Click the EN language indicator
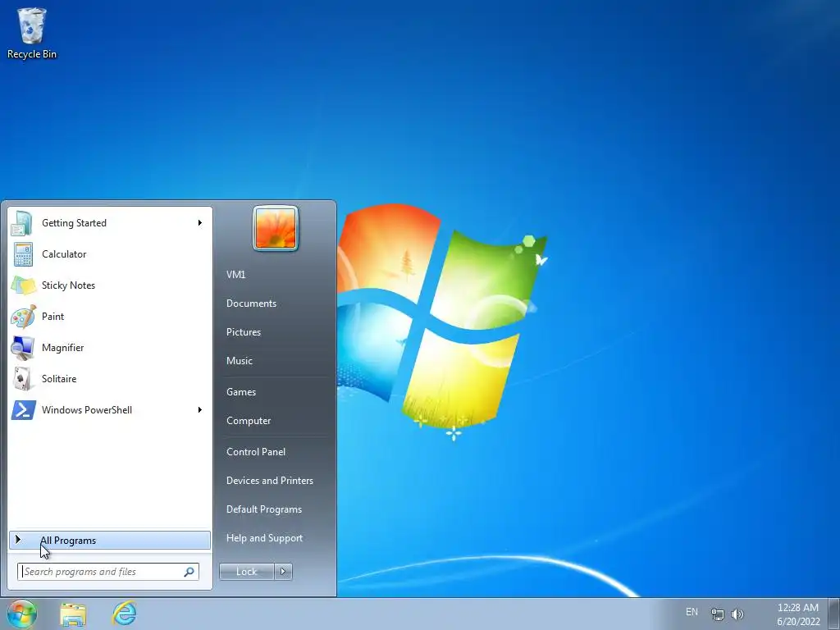This screenshot has width=840, height=630. [x=692, y=611]
